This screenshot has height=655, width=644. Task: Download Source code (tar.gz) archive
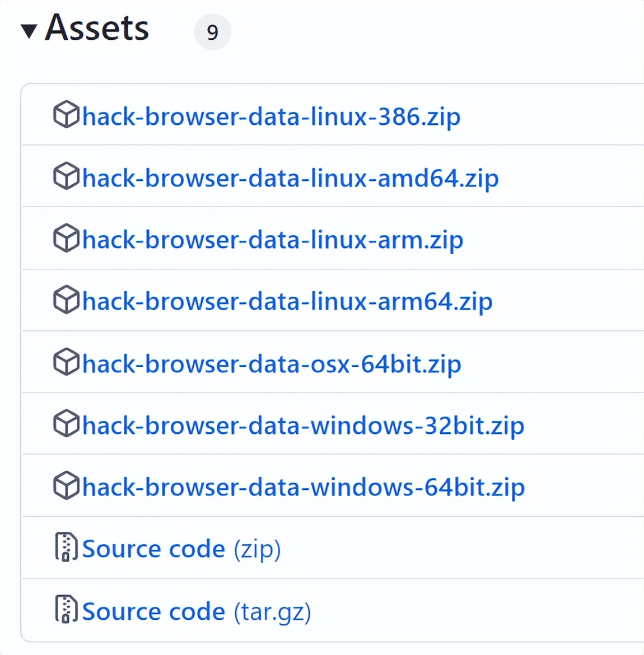click(196, 611)
